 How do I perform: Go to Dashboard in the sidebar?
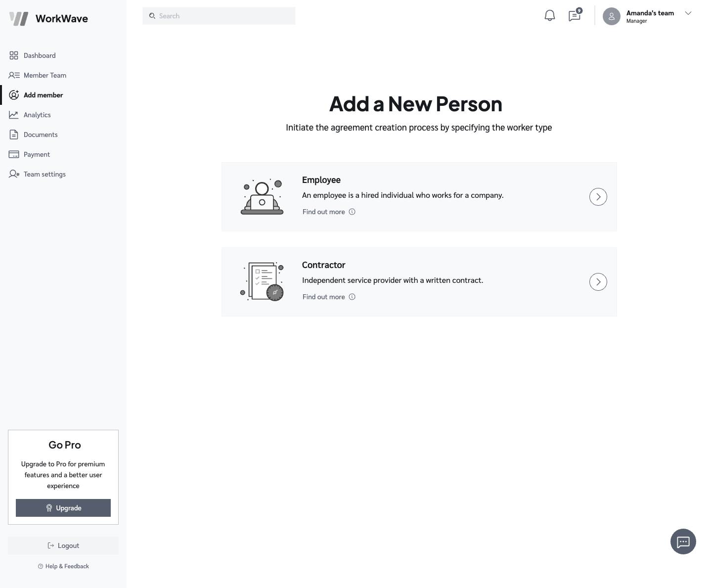(40, 55)
